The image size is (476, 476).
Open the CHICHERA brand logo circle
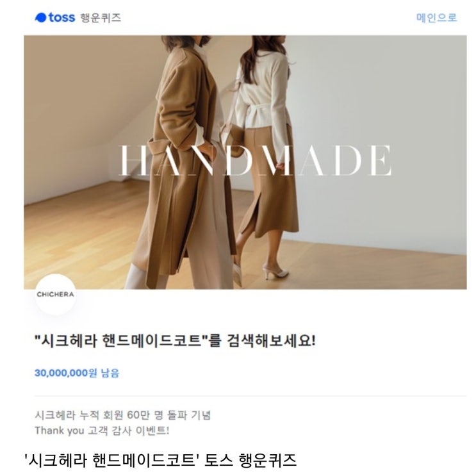pos(55,294)
